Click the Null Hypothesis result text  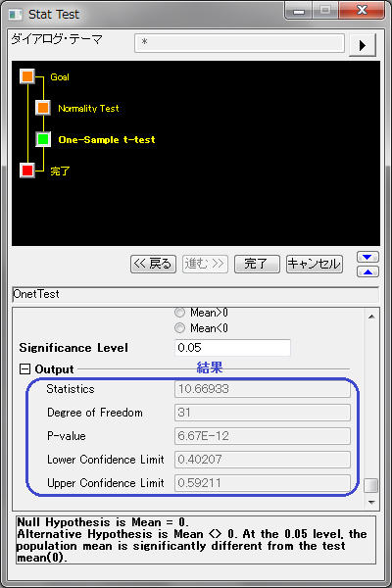[196, 540]
